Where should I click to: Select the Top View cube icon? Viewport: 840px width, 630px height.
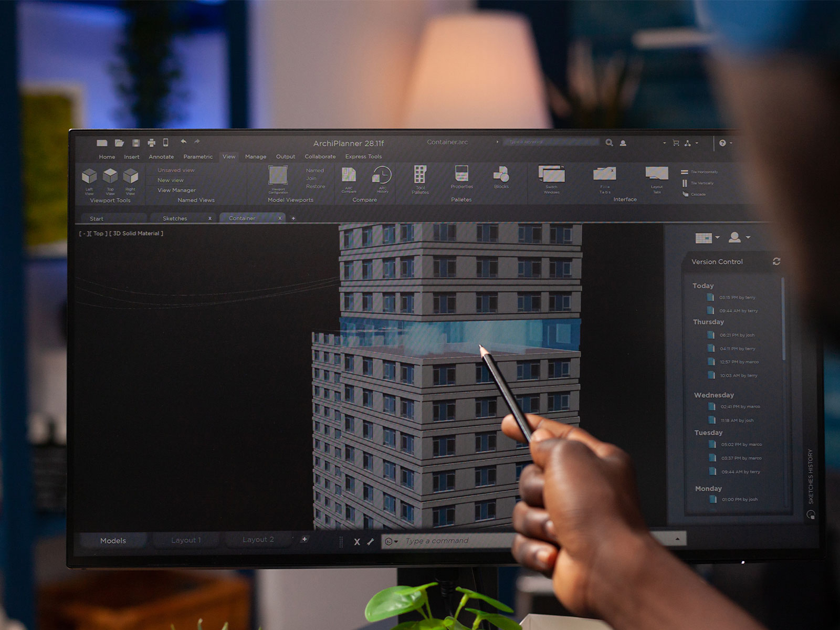pos(110,176)
